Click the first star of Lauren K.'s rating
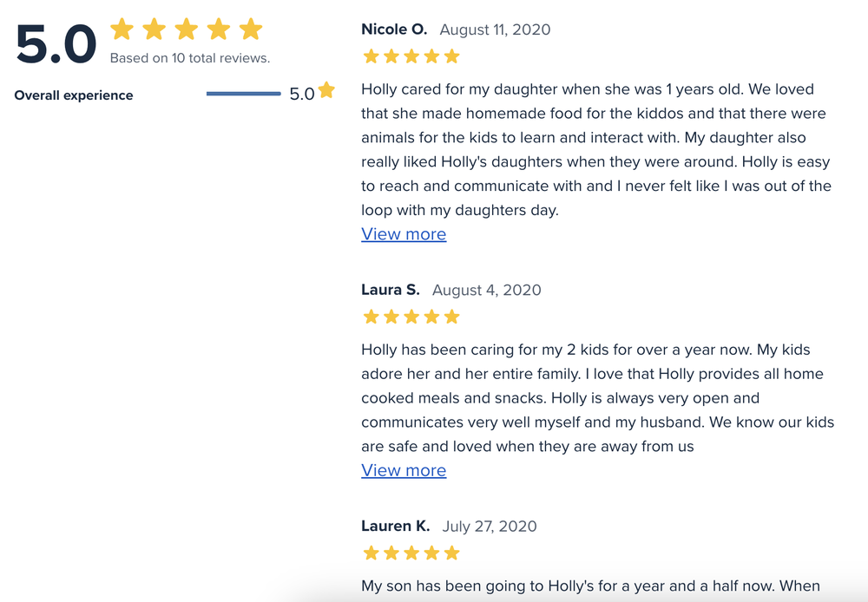Screen dimensions: 868x602 pyautogui.click(x=372, y=553)
